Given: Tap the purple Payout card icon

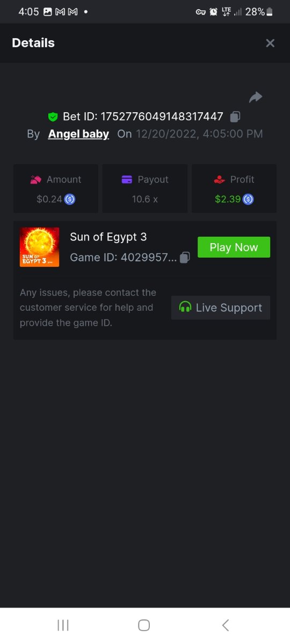Looking at the screenshot, I should coord(127,180).
